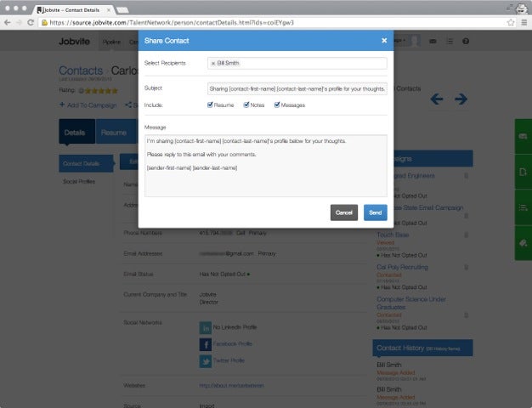The height and width of the screenshot is (408, 532).
Task: Open Twitter Profile link
Action: pyautogui.click(x=229, y=360)
